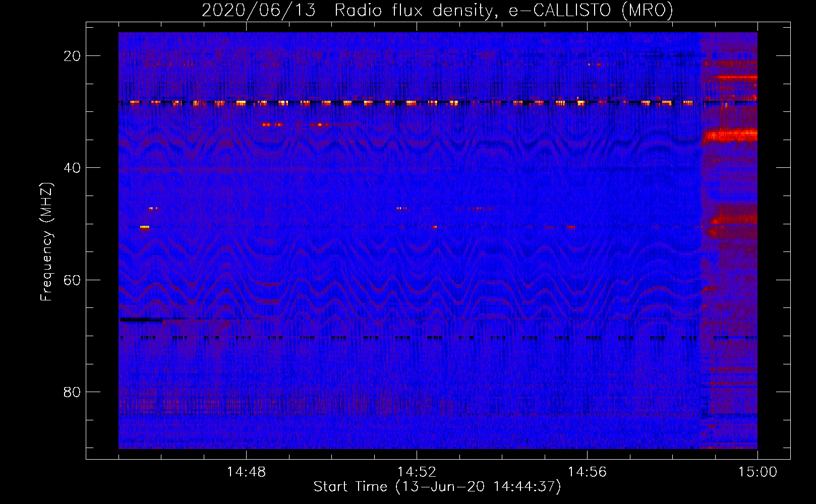Screen dimensions: 816x504
Task: Click the red band near 24 MHz at far right
Action: pyautogui.click(x=737, y=78)
